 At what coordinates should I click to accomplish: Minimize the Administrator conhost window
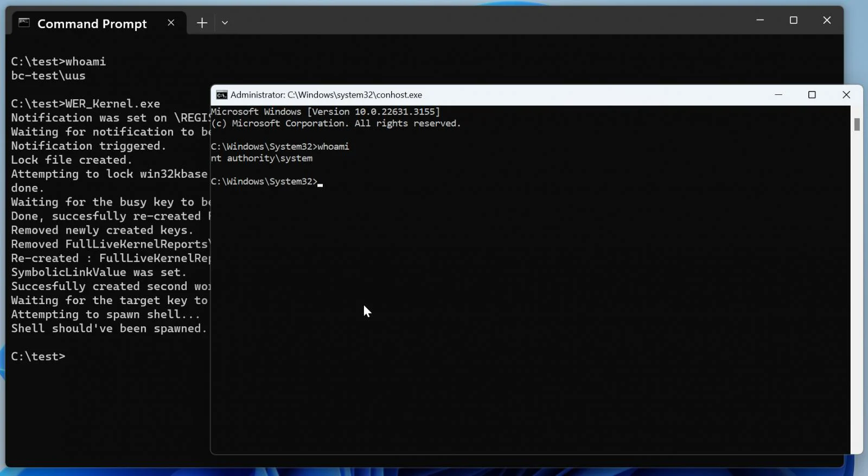tap(778, 95)
